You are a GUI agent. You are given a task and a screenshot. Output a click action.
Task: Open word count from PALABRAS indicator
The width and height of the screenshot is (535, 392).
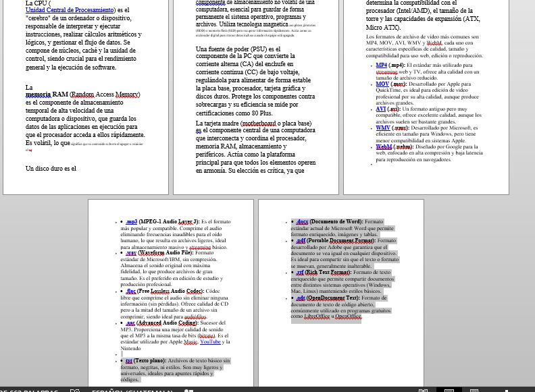(x=30, y=391)
